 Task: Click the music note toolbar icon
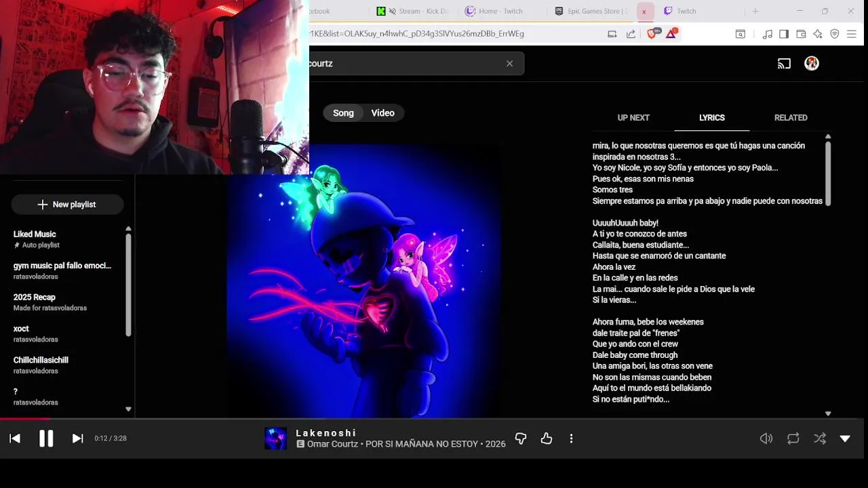coord(767,34)
